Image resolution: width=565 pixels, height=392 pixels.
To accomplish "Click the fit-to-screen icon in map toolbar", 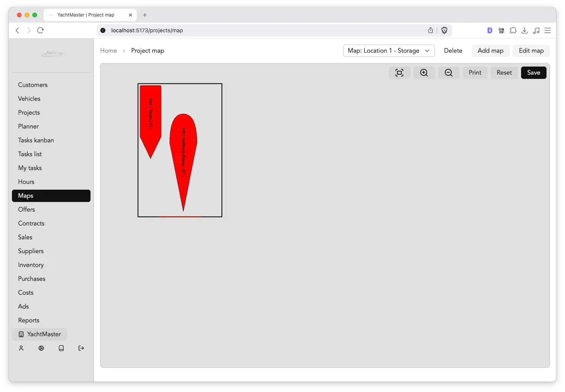I will pyautogui.click(x=399, y=73).
